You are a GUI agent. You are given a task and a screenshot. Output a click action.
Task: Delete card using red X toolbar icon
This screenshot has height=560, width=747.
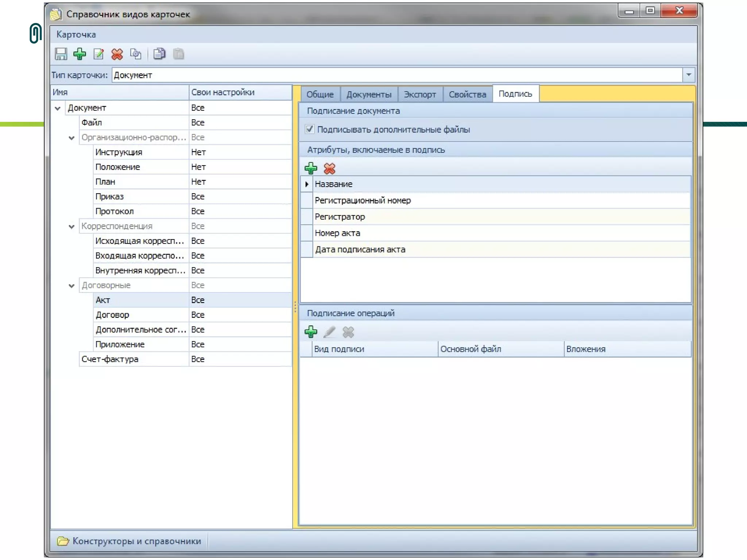(x=117, y=54)
